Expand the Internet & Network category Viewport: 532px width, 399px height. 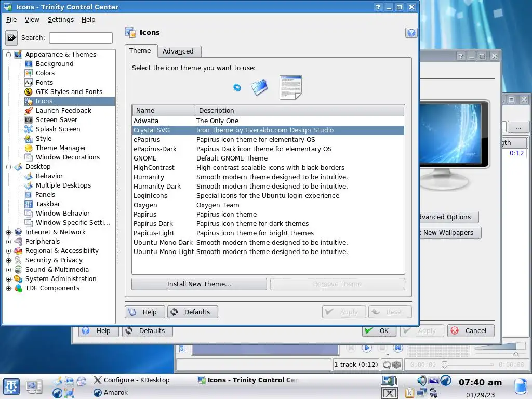8,232
